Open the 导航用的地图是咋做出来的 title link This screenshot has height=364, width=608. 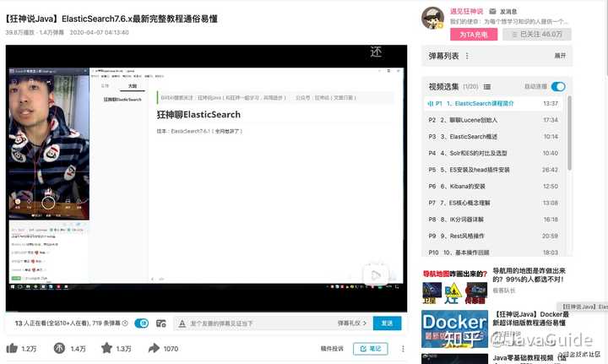coord(529,274)
